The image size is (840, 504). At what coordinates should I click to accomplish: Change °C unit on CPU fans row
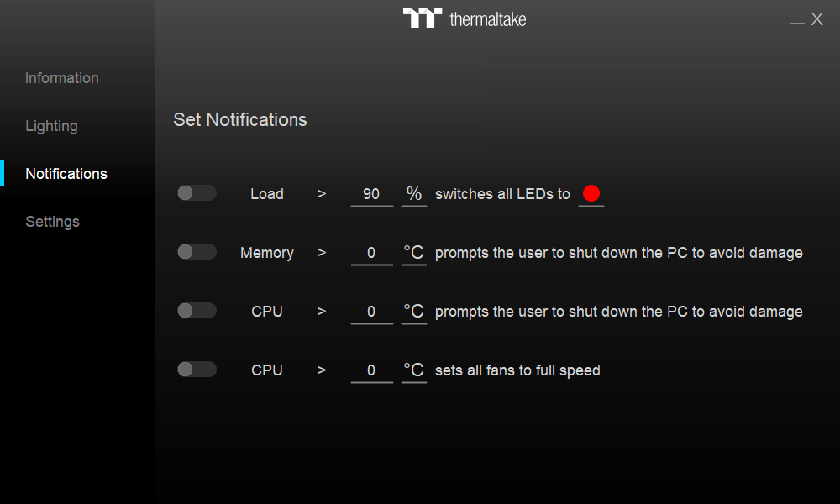point(413,370)
